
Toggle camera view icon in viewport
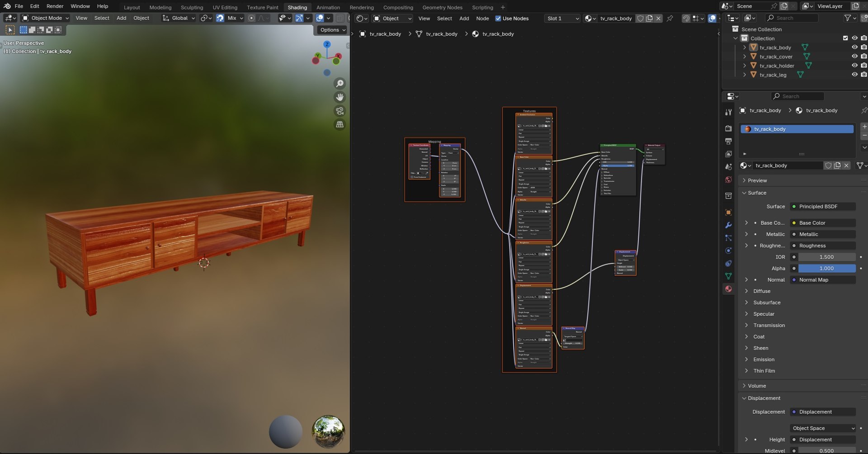pos(340,111)
